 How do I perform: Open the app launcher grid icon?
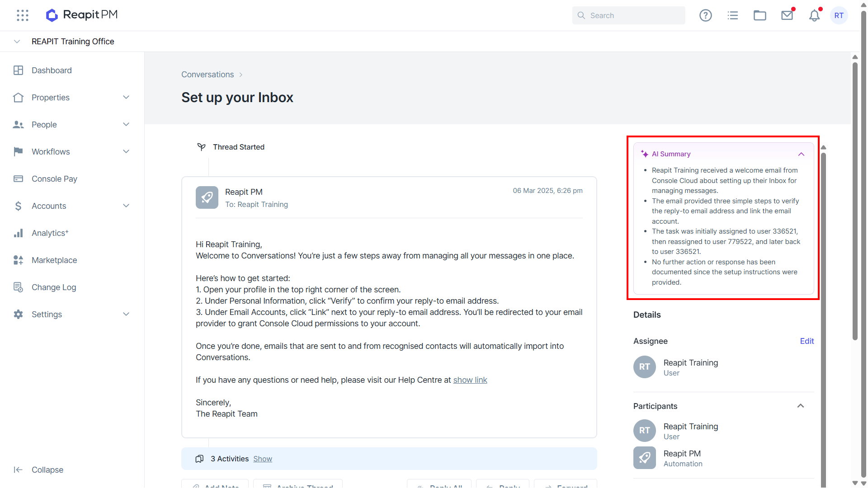coord(23,15)
